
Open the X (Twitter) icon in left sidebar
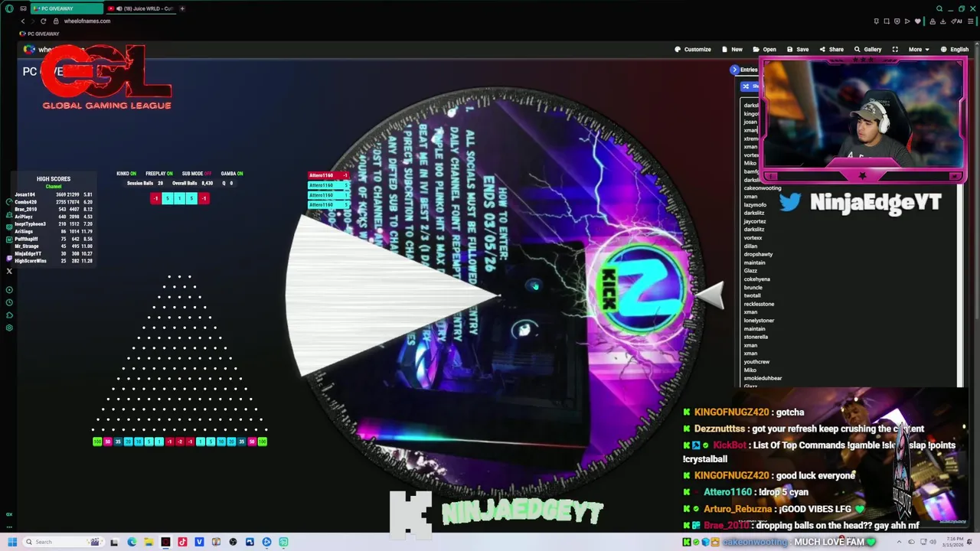point(9,271)
